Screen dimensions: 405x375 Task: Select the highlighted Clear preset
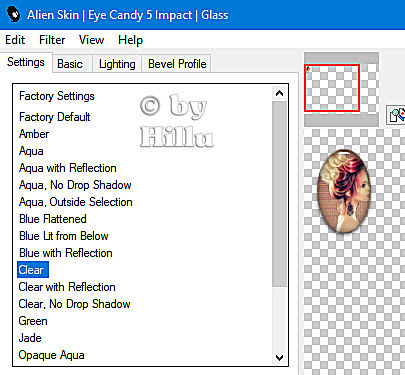pyautogui.click(x=33, y=270)
